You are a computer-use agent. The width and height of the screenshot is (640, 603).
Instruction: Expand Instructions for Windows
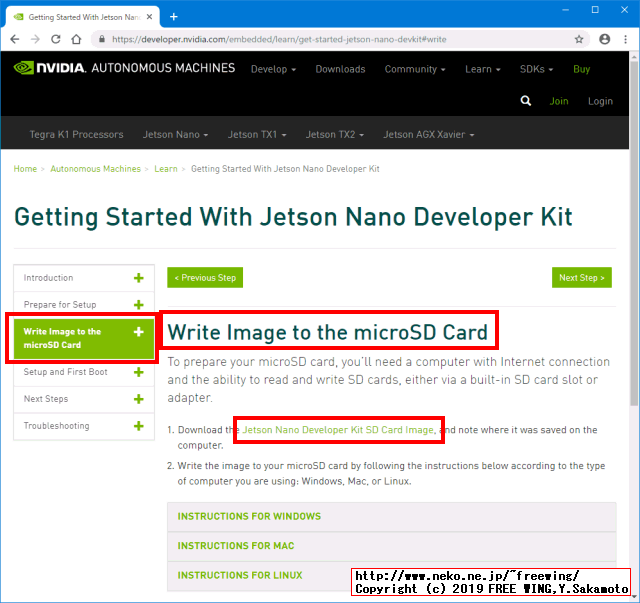(x=391, y=516)
